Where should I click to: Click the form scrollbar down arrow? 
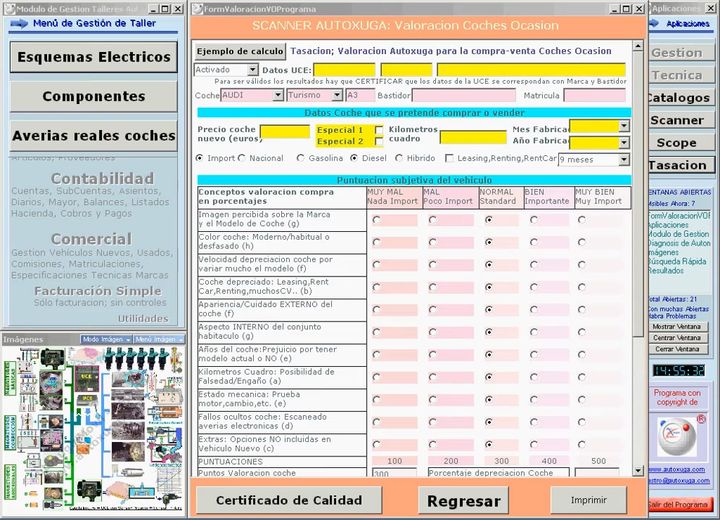[638, 470]
